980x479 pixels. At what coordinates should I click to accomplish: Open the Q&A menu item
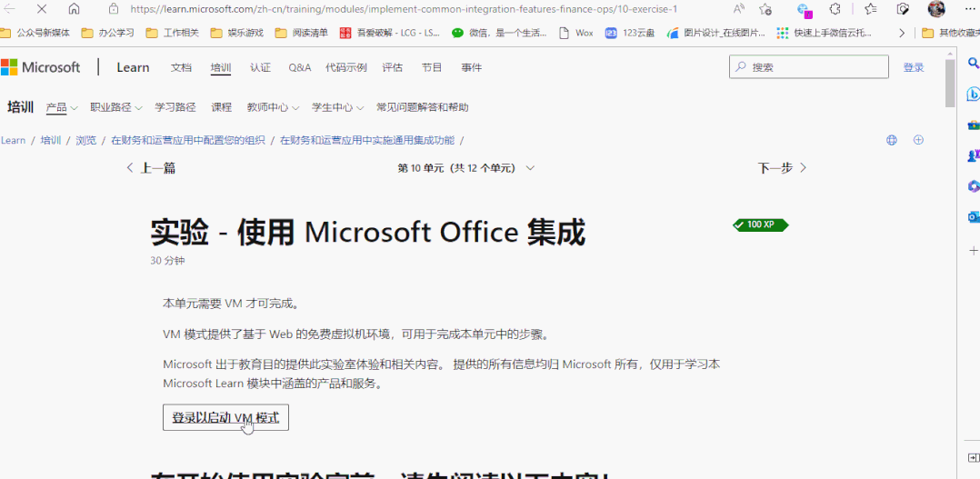pos(299,67)
